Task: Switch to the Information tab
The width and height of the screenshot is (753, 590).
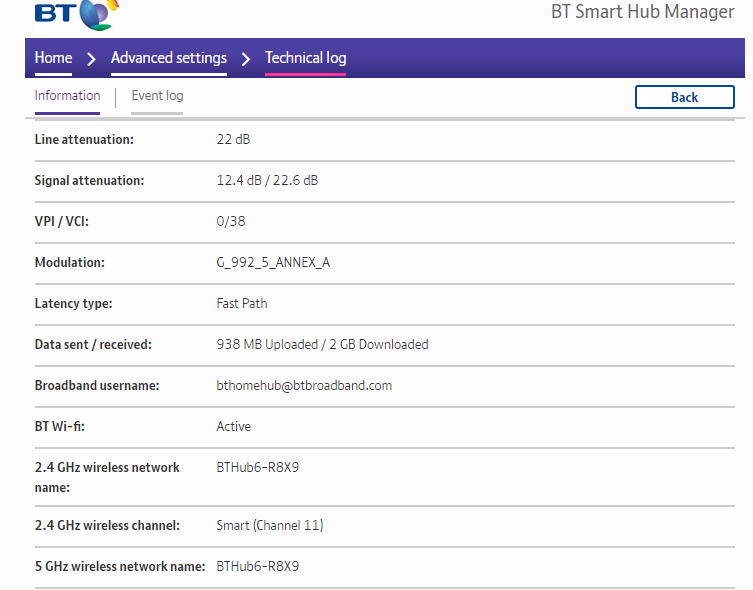Action: [x=67, y=96]
